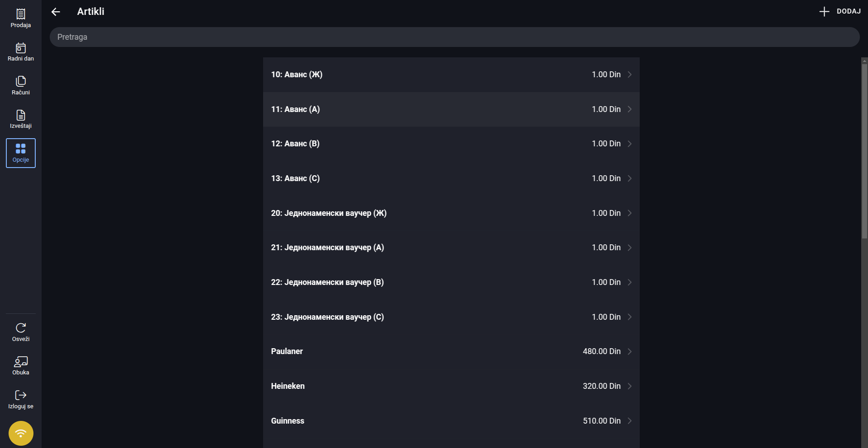Viewport: 868px width, 448px height.
Task: Go back using the arrow icon
Action: [56, 12]
